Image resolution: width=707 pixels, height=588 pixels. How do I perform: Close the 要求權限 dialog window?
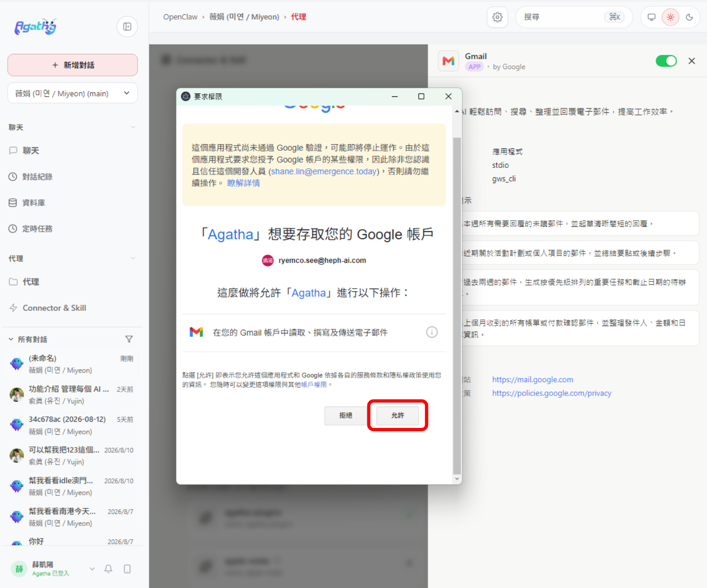tap(448, 96)
